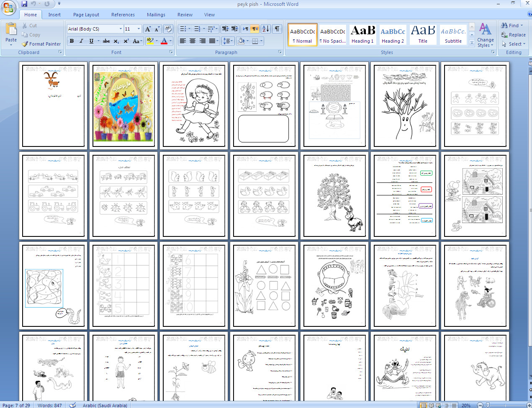Apply the Heading 1 style
This screenshot has height=408, width=532.
point(362,34)
